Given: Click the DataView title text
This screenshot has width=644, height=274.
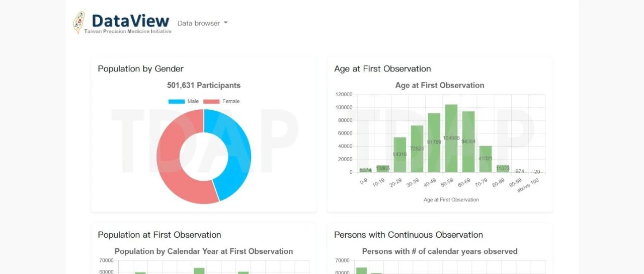Looking at the screenshot, I should tap(130, 21).
